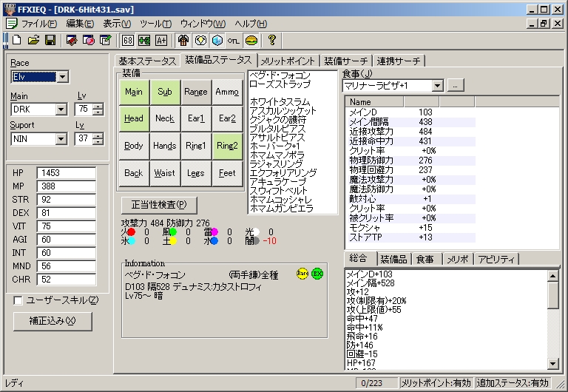
Task: Increase Main level 75 spinner up arrow
Action: [98, 107]
